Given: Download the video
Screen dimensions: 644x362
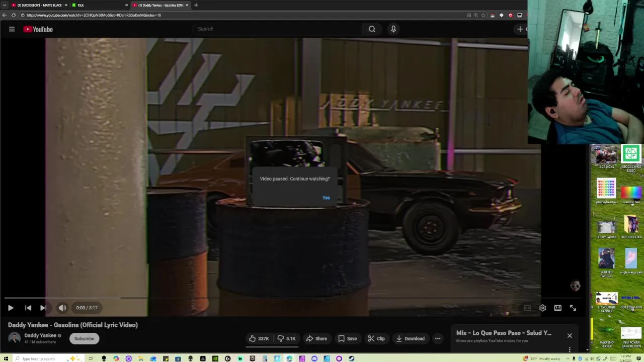Looking at the screenshot, I should click(410, 338).
